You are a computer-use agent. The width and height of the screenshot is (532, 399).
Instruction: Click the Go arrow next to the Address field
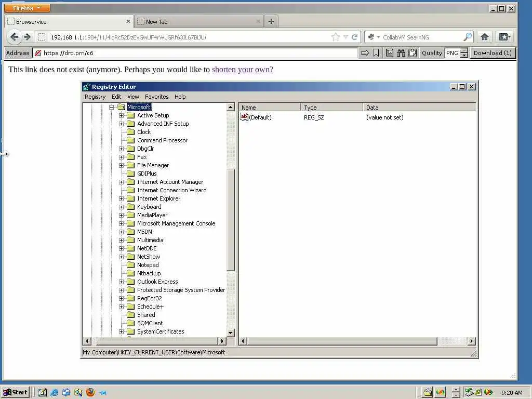pos(365,53)
